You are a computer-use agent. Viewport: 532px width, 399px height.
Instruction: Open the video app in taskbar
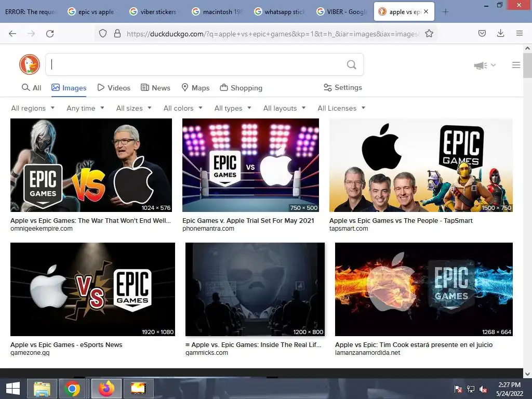coord(138,389)
